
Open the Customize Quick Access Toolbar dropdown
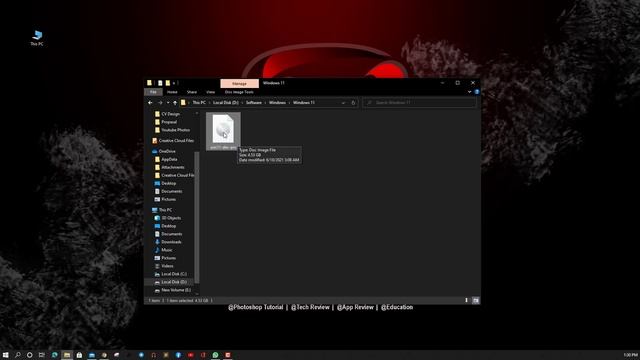click(x=174, y=83)
